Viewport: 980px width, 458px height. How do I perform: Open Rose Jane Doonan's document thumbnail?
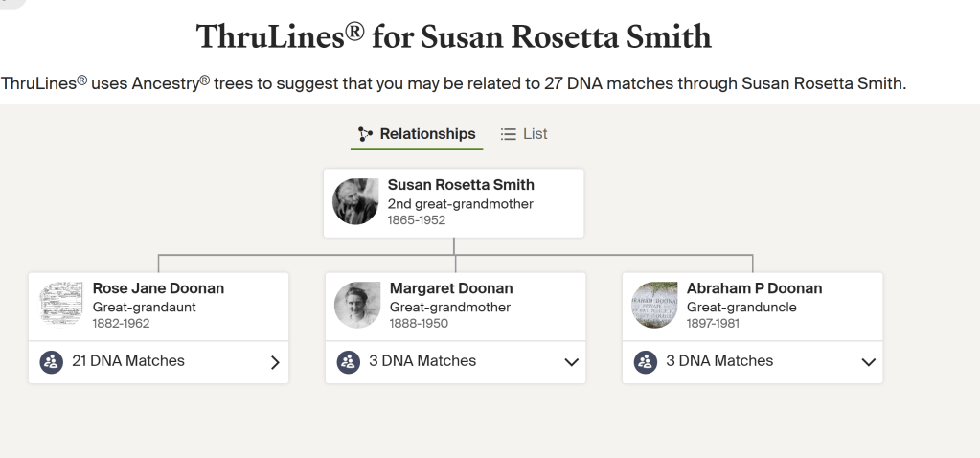point(60,306)
